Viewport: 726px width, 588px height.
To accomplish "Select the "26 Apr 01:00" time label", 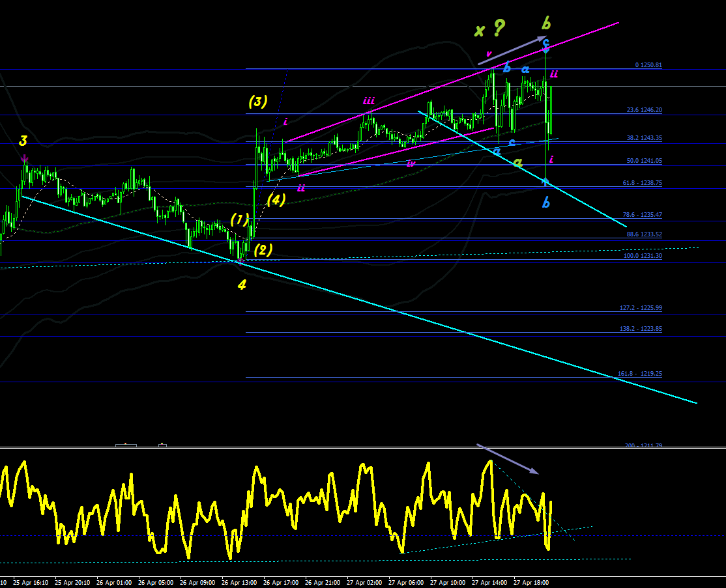I will point(114,582).
